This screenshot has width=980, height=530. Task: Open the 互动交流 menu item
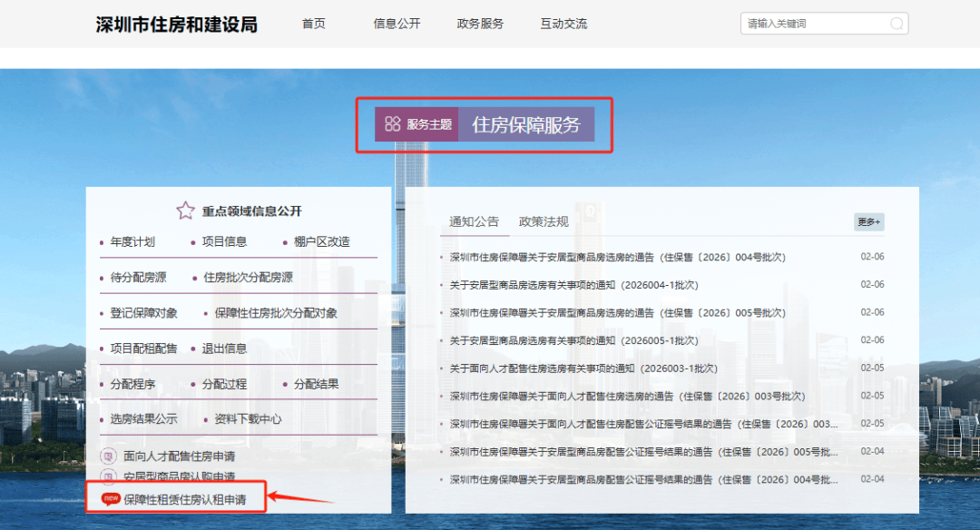point(563,24)
